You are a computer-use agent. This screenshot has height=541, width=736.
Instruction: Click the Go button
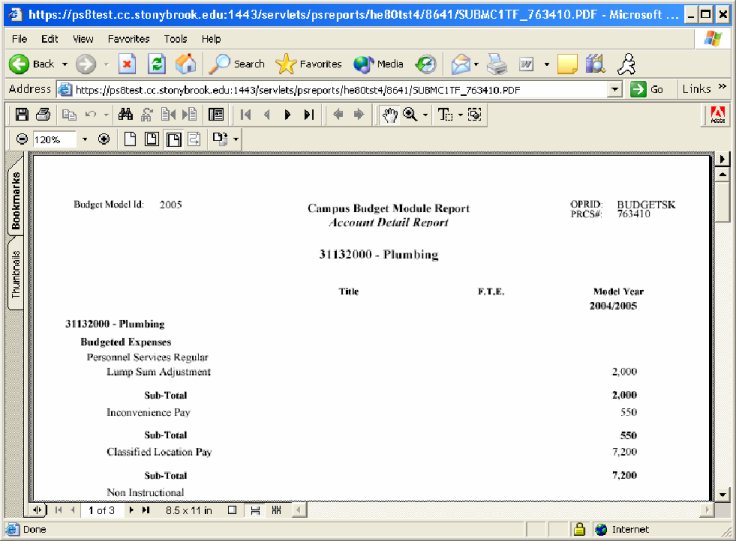[647, 89]
